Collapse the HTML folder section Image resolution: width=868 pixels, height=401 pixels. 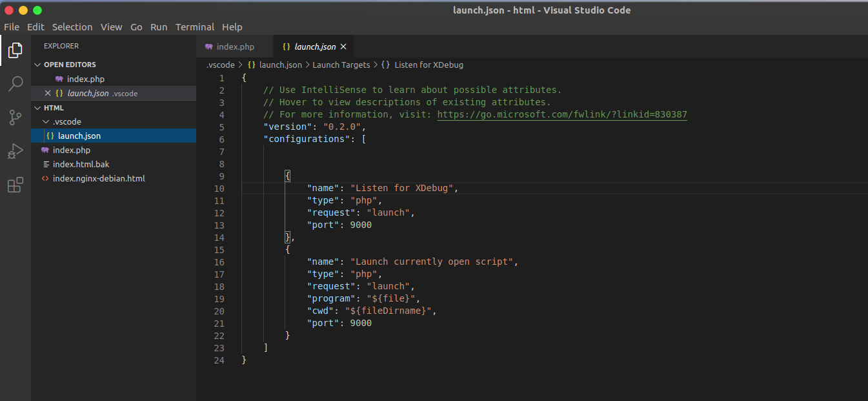coord(37,108)
